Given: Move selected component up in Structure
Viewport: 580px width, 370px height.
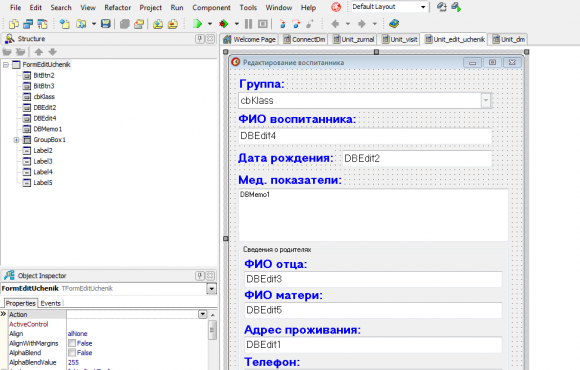Looking at the screenshot, I should (x=39, y=52).
